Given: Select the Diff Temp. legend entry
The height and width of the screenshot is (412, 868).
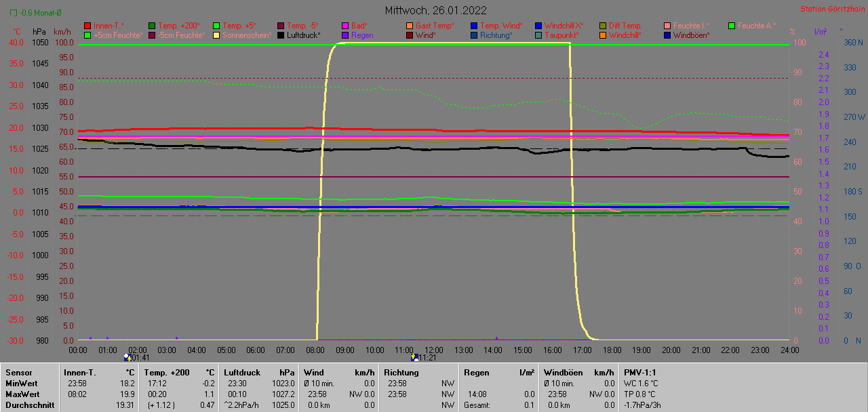Looking at the screenshot, I should click(x=620, y=26).
